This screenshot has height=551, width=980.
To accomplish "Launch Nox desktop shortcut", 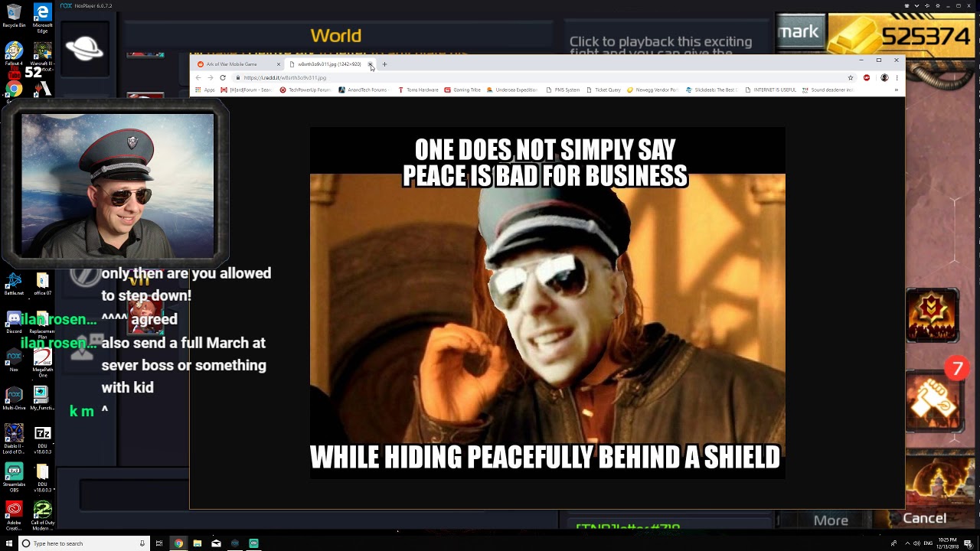I will pos(14,360).
